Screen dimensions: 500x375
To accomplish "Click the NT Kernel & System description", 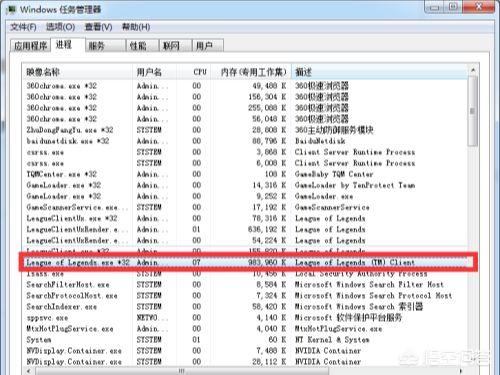I will (x=332, y=340).
